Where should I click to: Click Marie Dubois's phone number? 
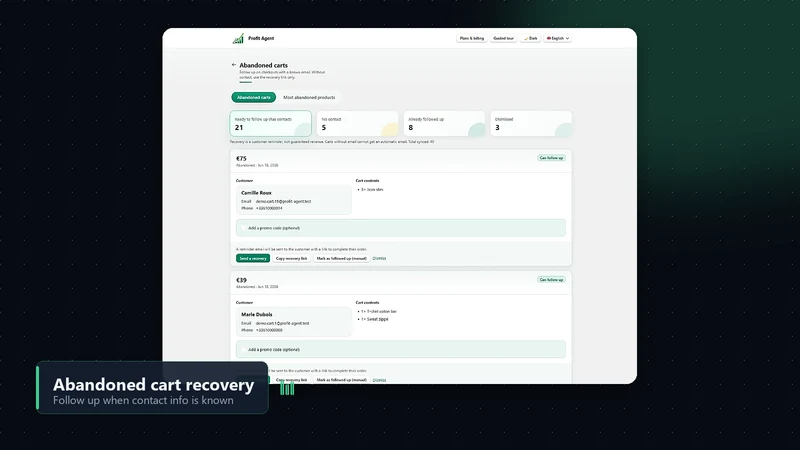(269, 330)
